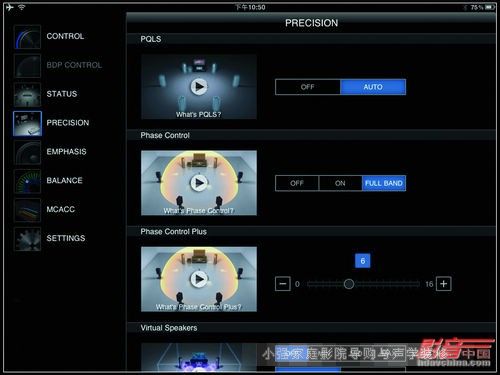The height and width of the screenshot is (375, 500).
Task: Play the What's Phase Control video
Action: tap(199, 183)
